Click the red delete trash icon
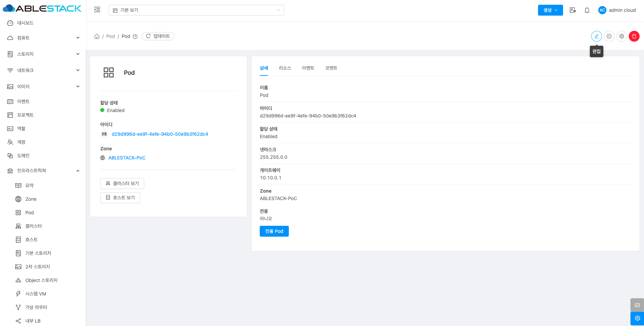Viewport: 644px width, 326px height. point(634,36)
